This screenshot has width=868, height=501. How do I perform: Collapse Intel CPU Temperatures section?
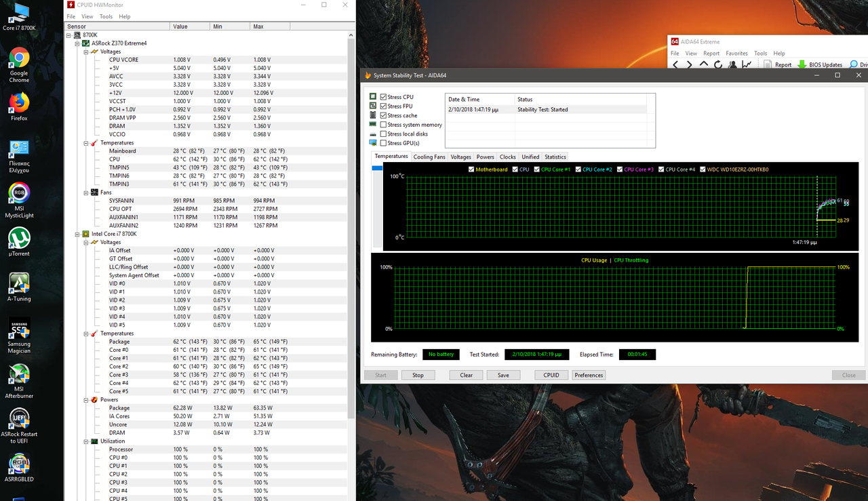pos(86,334)
